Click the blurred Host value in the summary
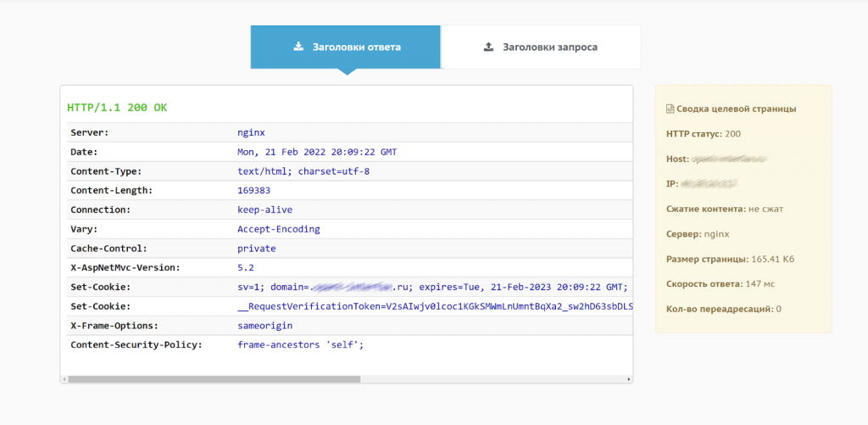This screenshot has height=425, width=868. pyautogui.click(x=729, y=159)
